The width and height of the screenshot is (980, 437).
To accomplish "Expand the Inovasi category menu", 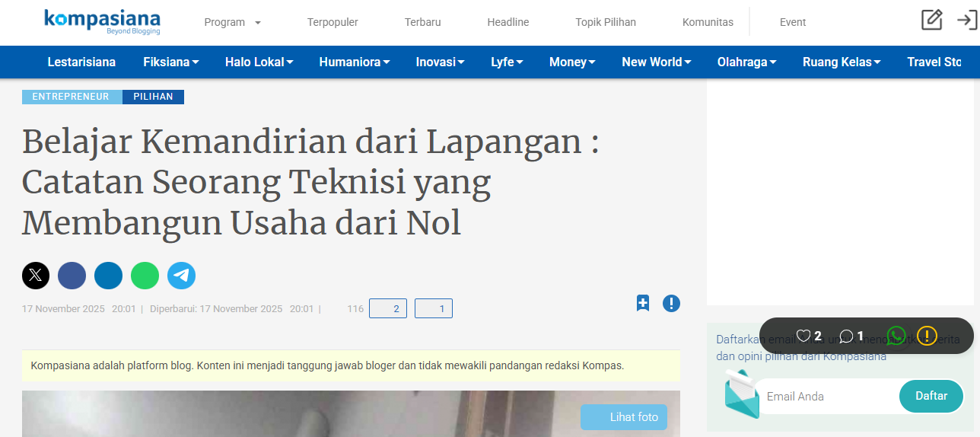I will click(x=441, y=62).
